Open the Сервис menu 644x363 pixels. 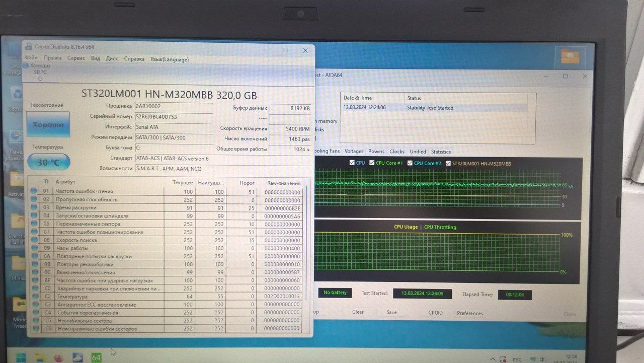click(x=76, y=58)
